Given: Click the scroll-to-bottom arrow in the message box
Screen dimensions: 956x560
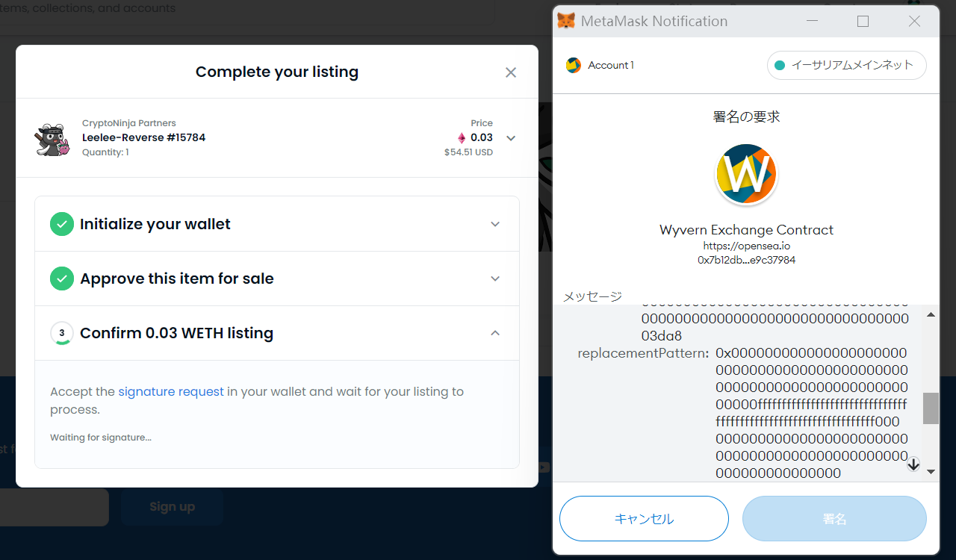Looking at the screenshot, I should [913, 464].
